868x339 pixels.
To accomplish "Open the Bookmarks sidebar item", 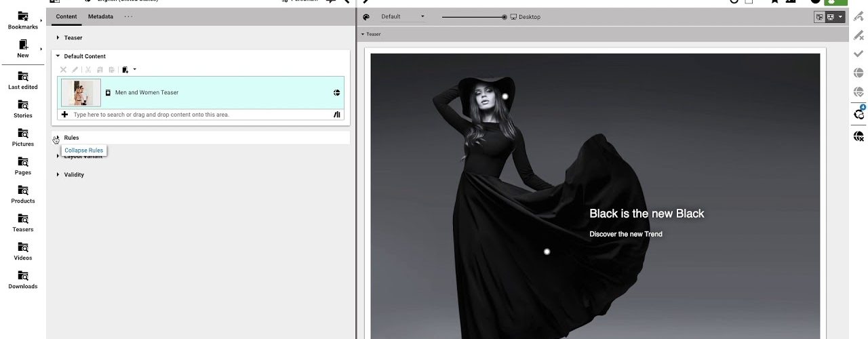I will click(x=22, y=20).
